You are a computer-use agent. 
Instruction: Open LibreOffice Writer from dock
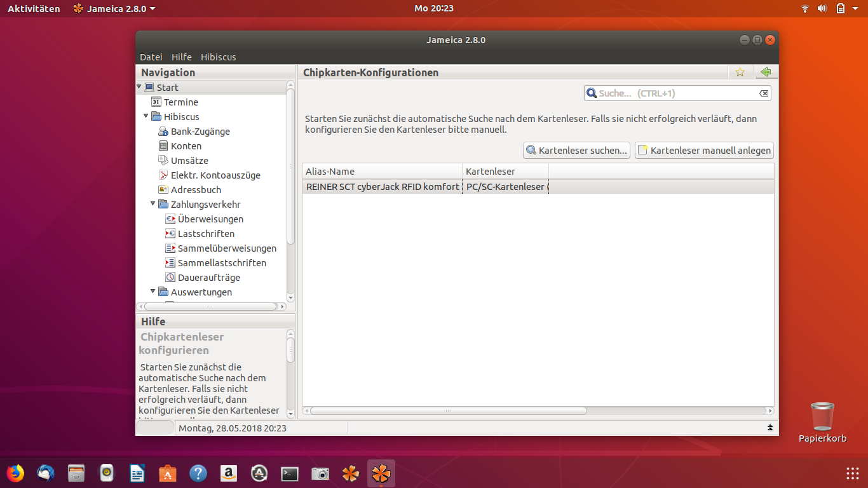click(x=137, y=473)
